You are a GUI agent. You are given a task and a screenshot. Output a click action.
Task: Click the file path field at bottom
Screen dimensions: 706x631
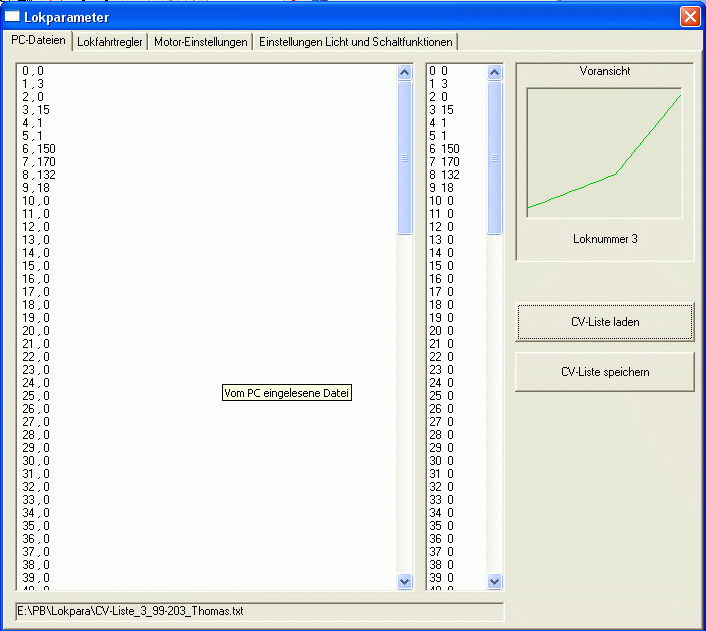tap(260, 611)
